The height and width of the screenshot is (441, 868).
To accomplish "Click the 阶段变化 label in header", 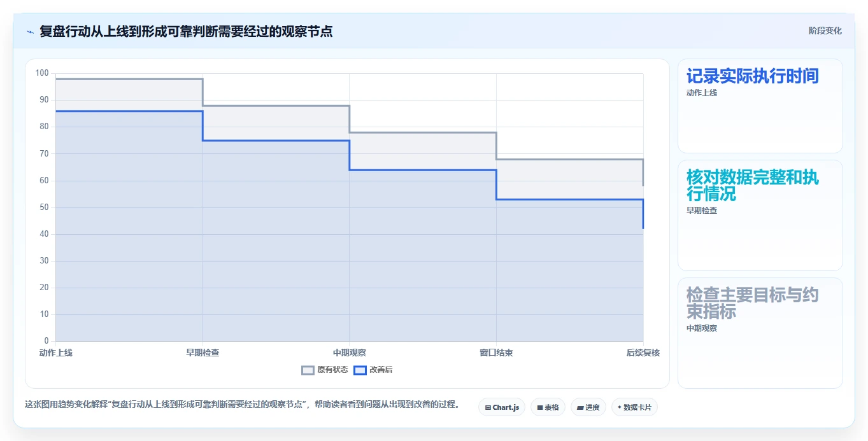I will coord(825,31).
